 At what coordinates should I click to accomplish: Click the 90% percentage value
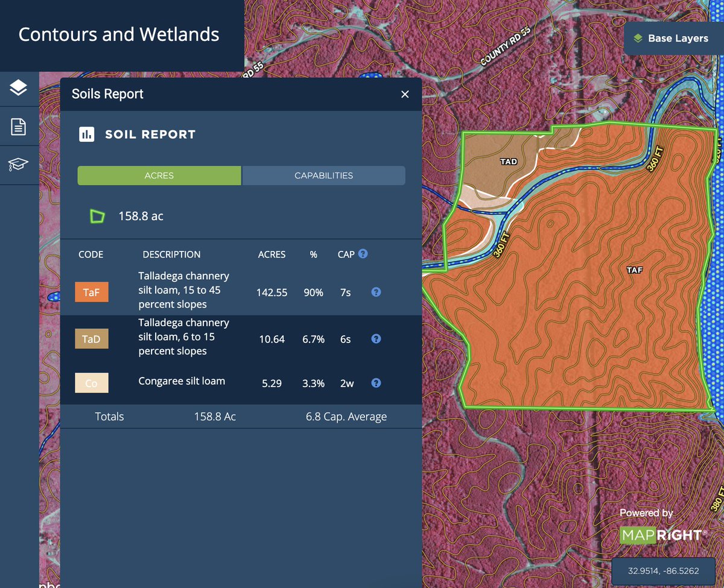[314, 292]
